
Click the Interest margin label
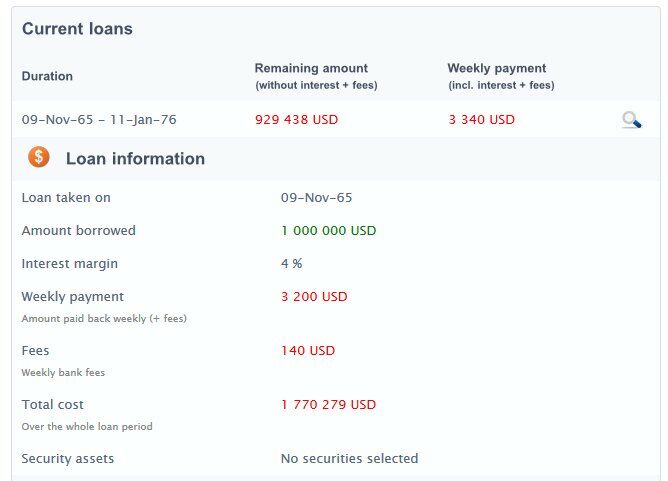tap(69, 264)
